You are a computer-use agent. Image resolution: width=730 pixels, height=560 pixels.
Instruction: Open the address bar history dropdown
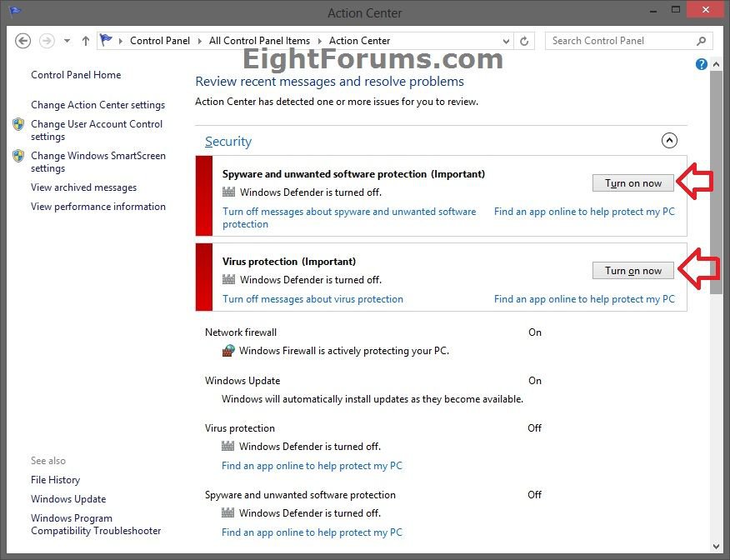tap(507, 41)
